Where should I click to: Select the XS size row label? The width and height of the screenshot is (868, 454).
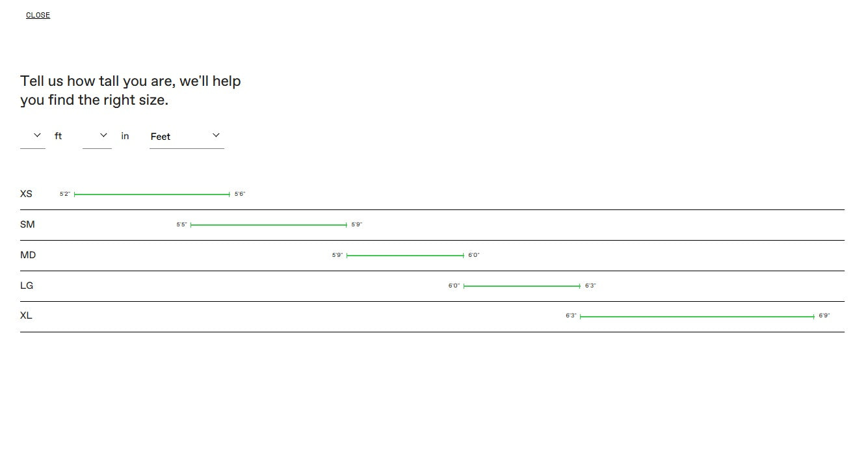26,194
